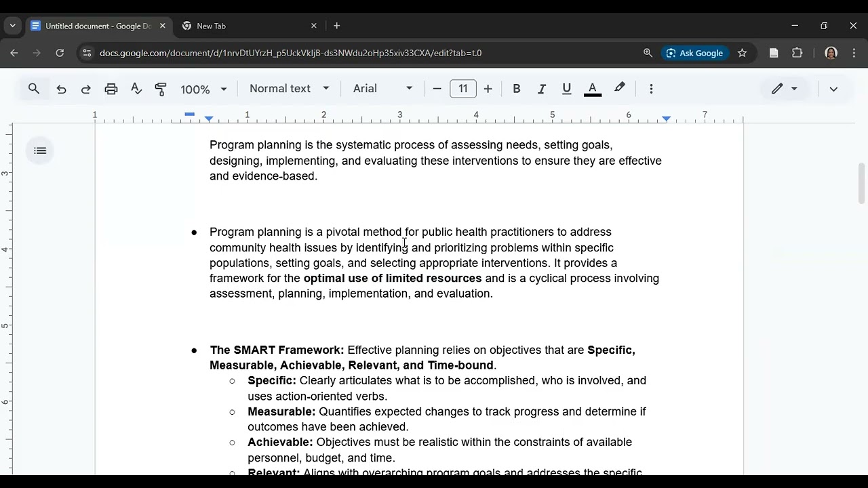
Task: Open the Normal text styles dropdown
Action: 290,89
